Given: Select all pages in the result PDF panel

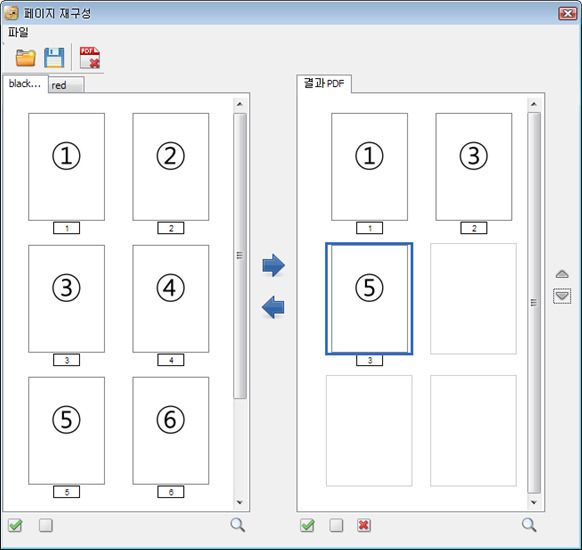Looking at the screenshot, I should pos(307,525).
